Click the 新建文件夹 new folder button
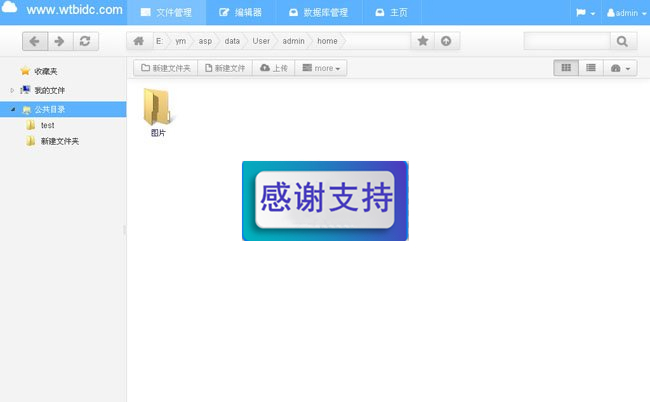 [166, 68]
